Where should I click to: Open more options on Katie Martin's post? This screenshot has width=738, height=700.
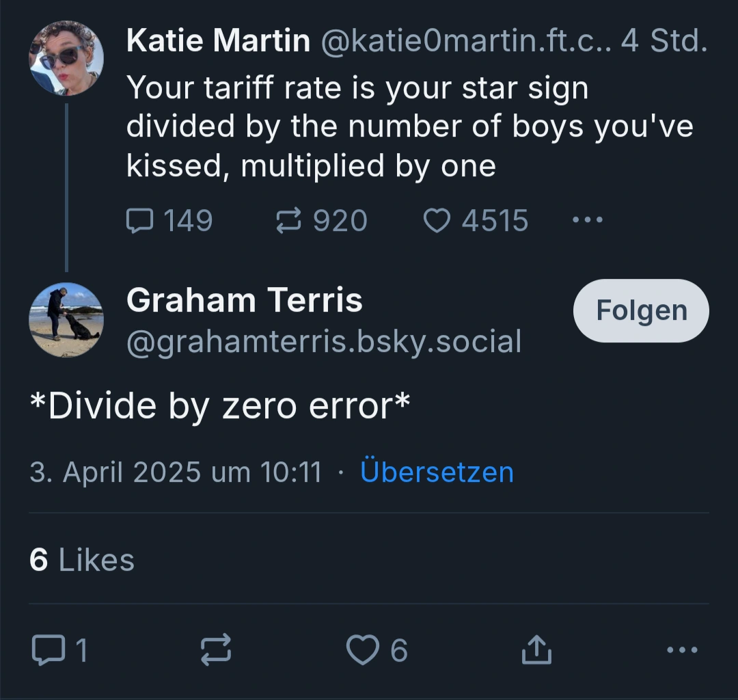coord(586,220)
